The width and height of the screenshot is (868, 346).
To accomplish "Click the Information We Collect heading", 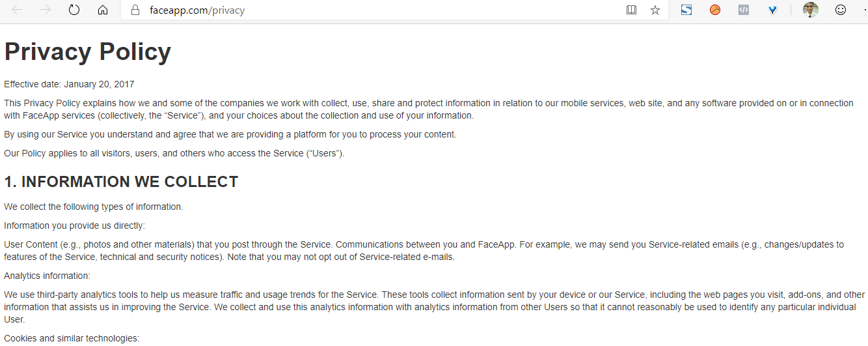I will [x=121, y=182].
